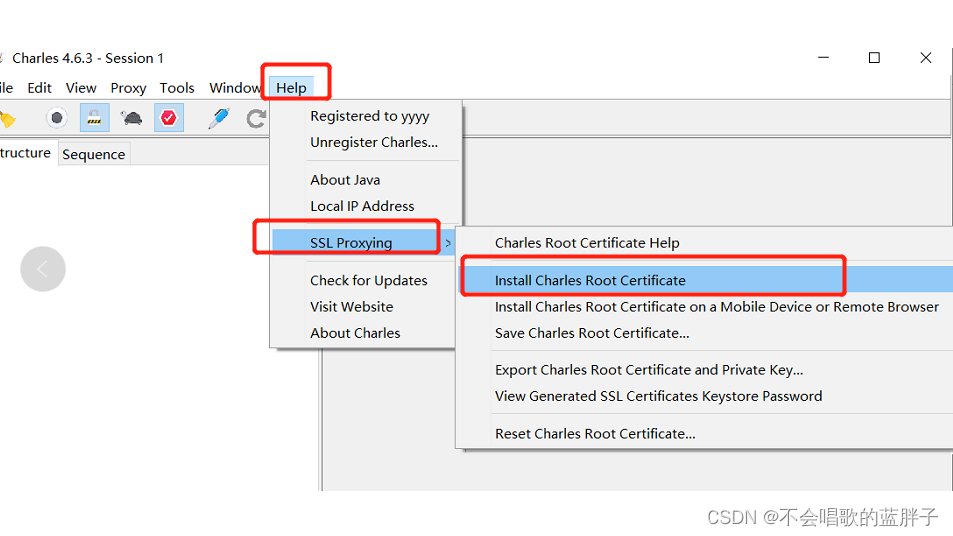Choose Unregister Charles... menu item

pos(374,142)
